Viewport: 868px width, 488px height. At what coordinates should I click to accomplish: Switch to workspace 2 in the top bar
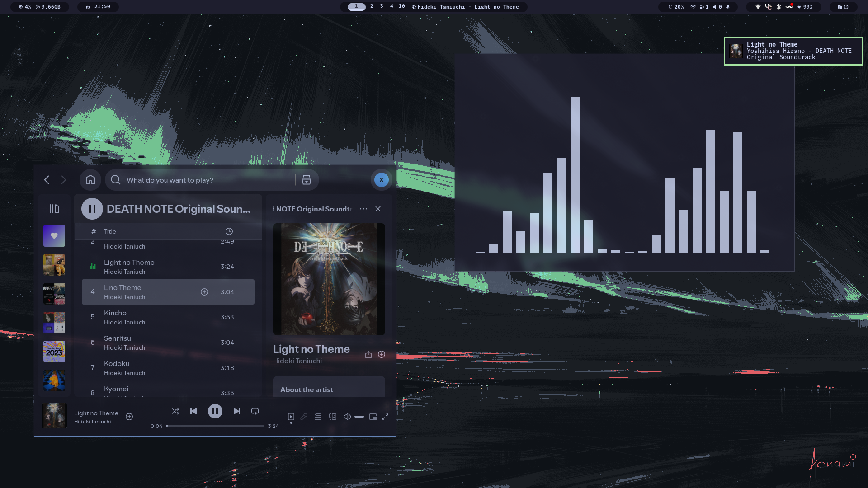372,7
